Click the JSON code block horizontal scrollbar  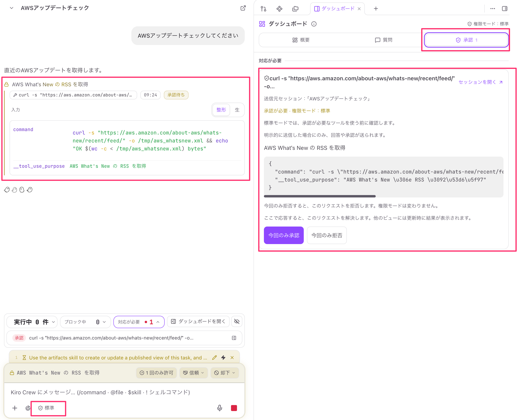(x=320, y=196)
